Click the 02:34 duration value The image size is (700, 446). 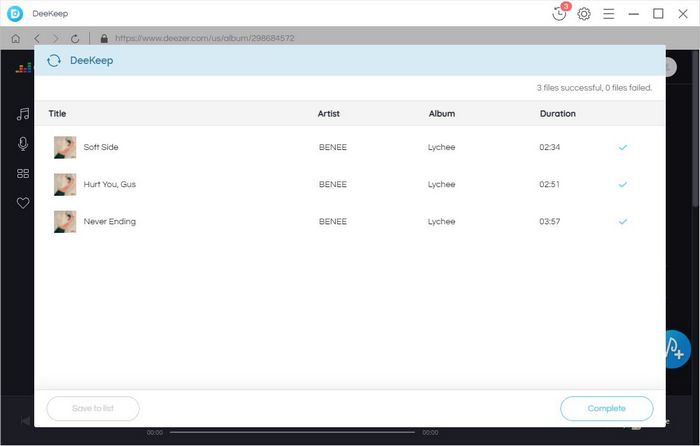coord(550,147)
